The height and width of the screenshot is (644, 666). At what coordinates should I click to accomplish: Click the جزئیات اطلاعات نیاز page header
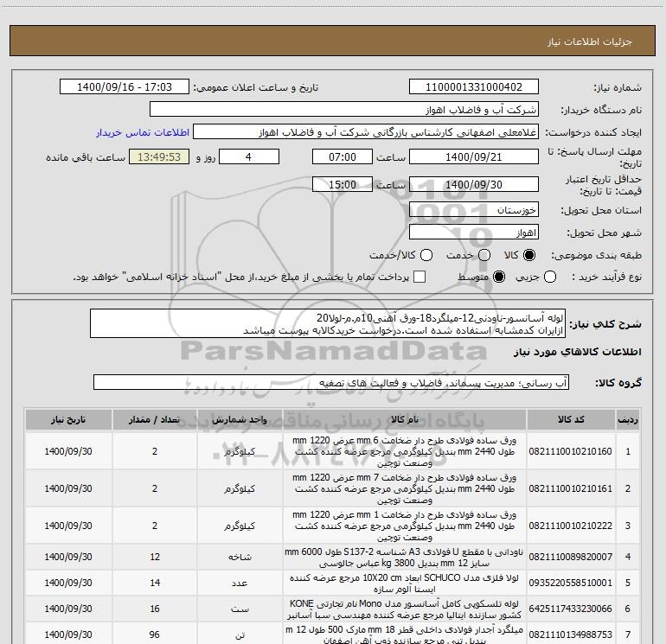point(589,41)
